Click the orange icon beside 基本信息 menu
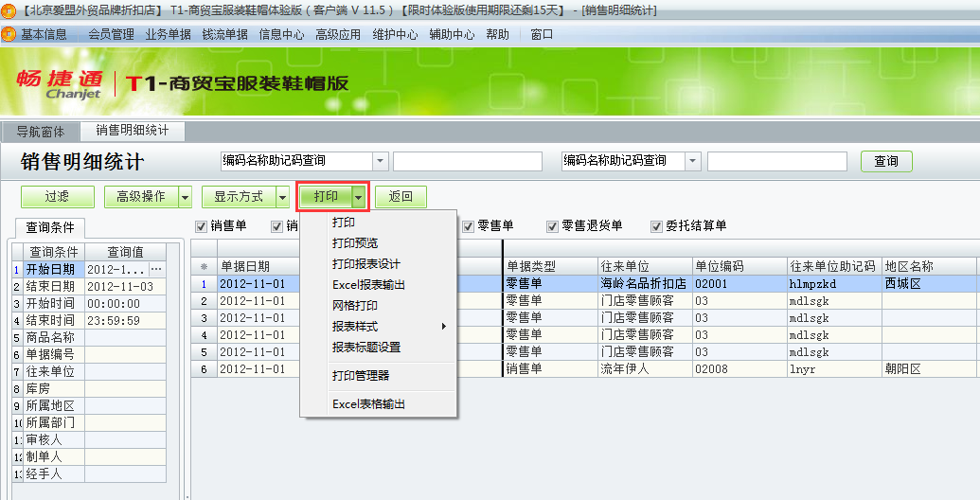 (9, 34)
